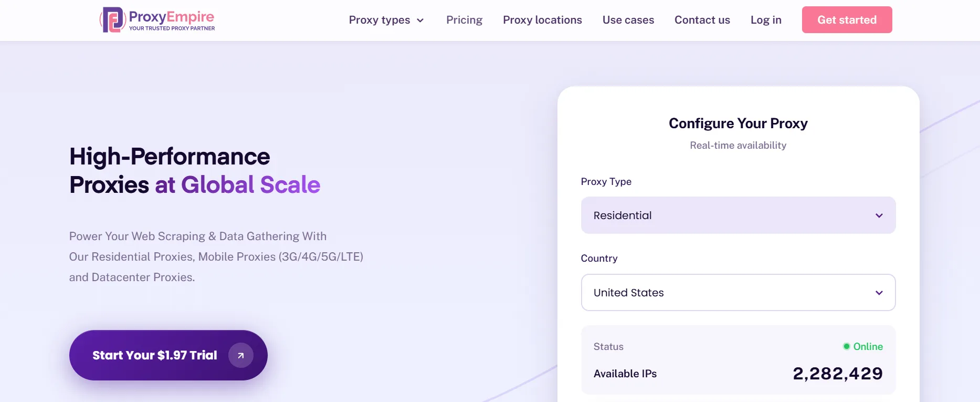Click the Status availability panel
This screenshot has width=980, height=402.
pos(738,360)
